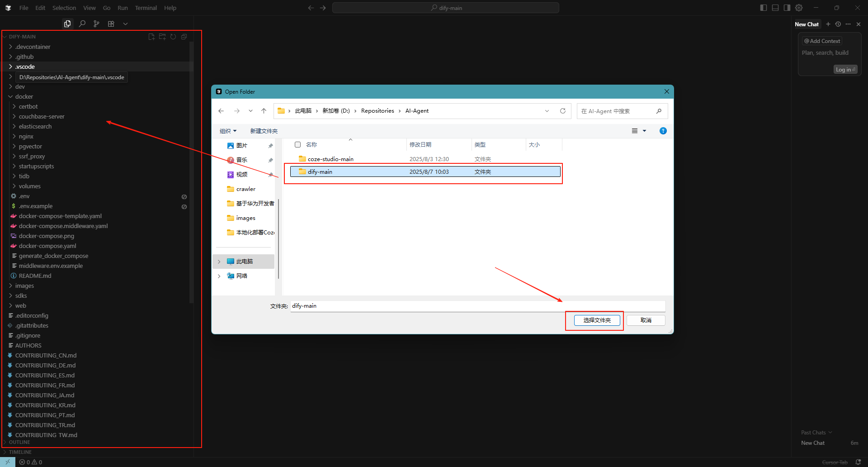Click search magnifier in AI-Agent search box
Viewport: 868px width, 467px height.
659,111
